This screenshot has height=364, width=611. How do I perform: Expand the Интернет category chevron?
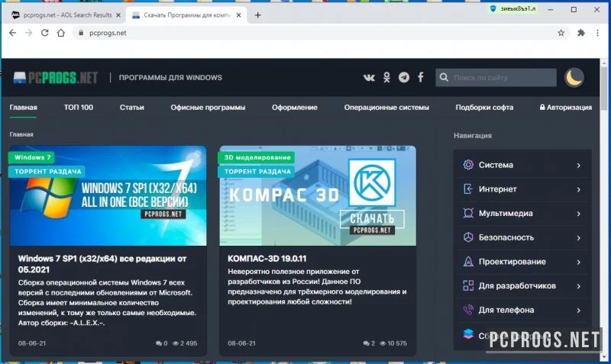pyautogui.click(x=579, y=189)
